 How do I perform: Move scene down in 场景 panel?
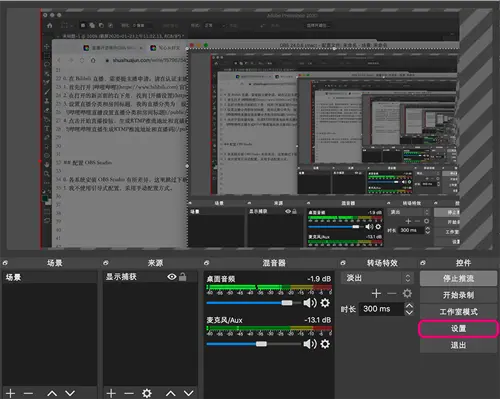70,393
